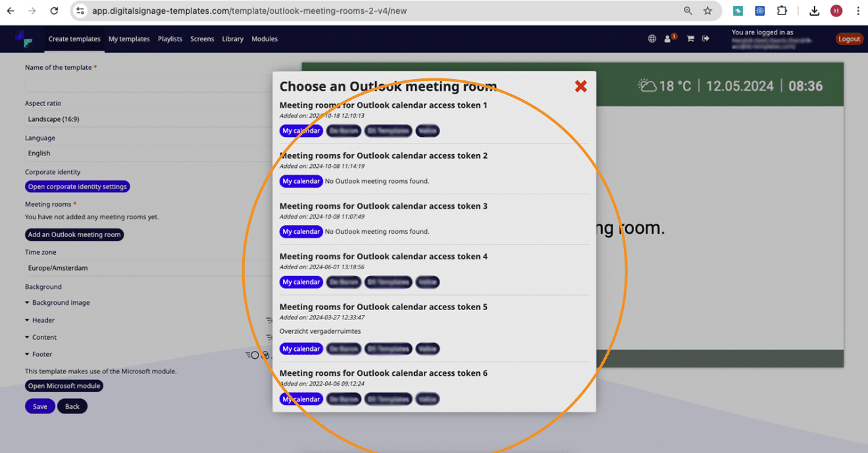868x453 pixels.
Task: Open Chrome three-dot menu
Action: coord(857,11)
